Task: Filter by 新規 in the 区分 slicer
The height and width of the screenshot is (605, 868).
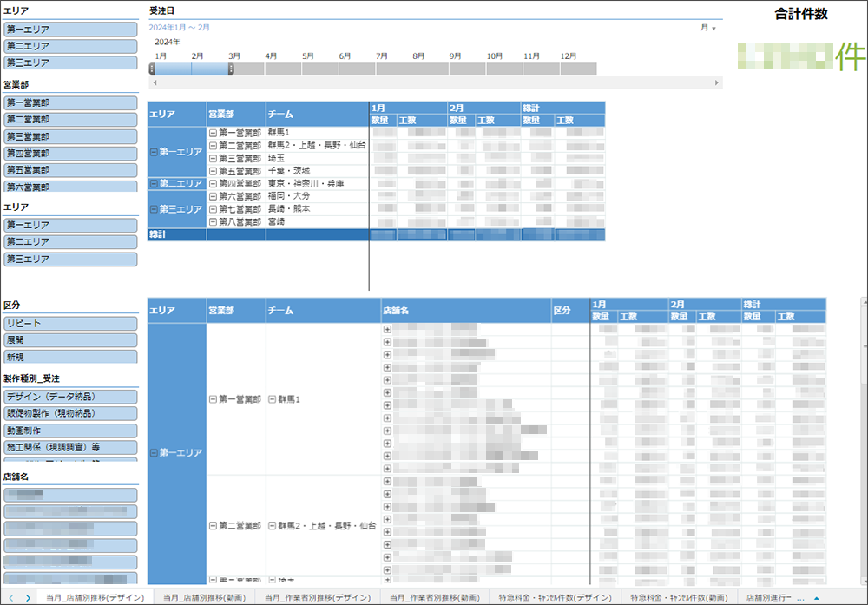Action: pos(70,357)
